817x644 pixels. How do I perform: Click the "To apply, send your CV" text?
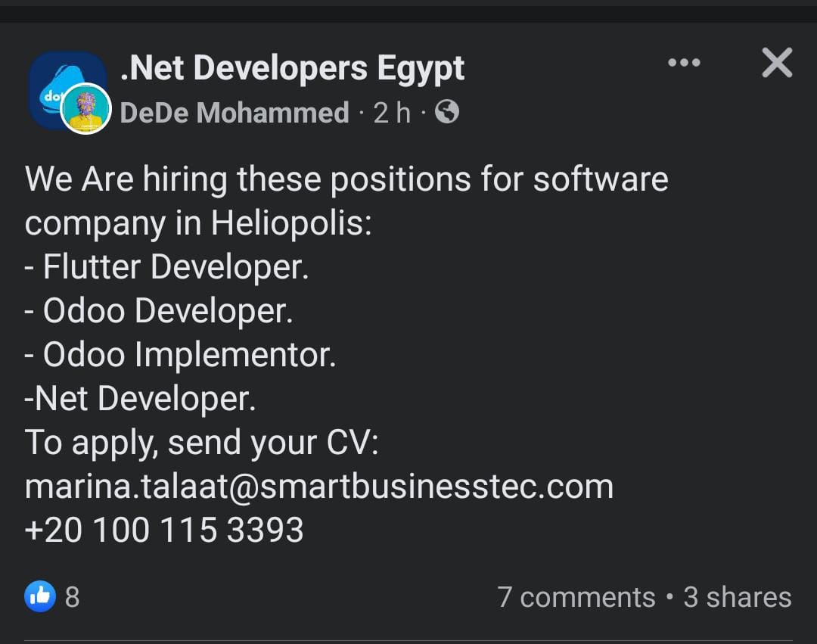pos(201,443)
